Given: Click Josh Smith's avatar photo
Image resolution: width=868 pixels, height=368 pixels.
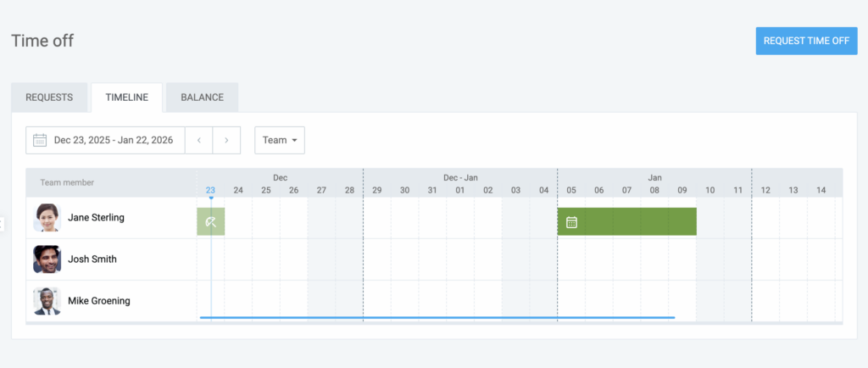Looking at the screenshot, I should tap(47, 259).
